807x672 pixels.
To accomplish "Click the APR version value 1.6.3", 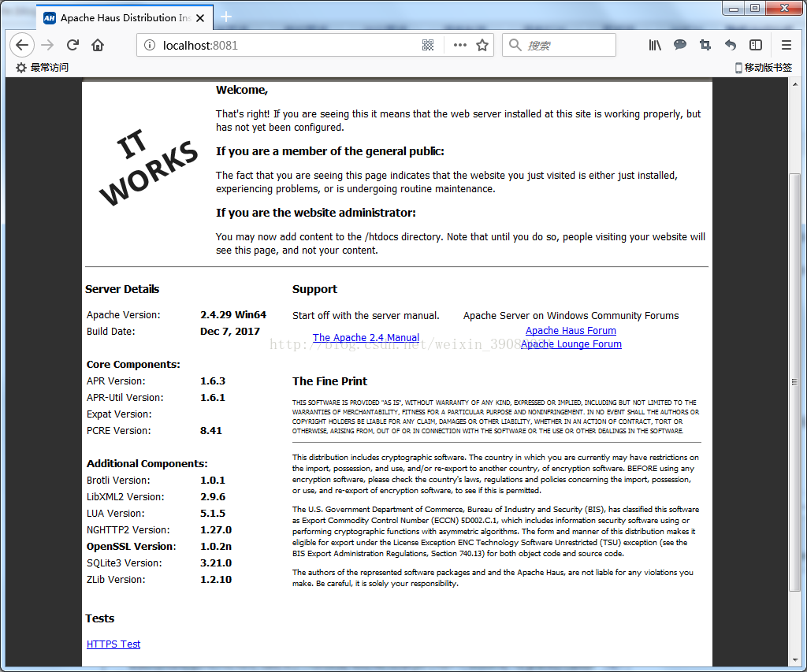I will [213, 381].
